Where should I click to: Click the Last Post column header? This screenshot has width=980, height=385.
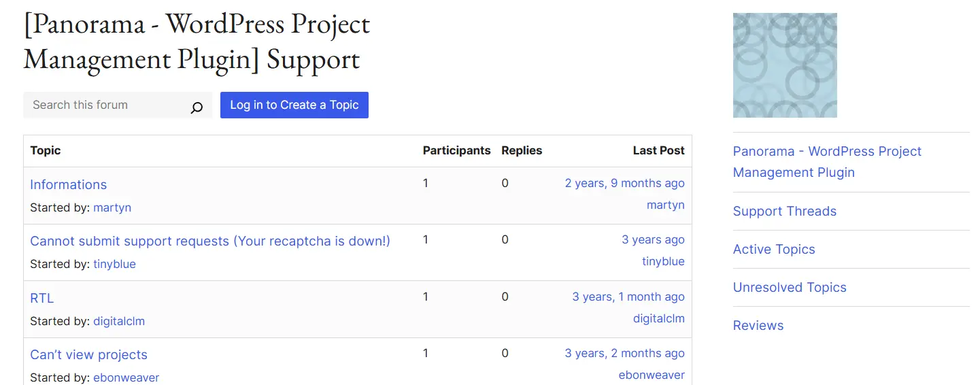(658, 150)
